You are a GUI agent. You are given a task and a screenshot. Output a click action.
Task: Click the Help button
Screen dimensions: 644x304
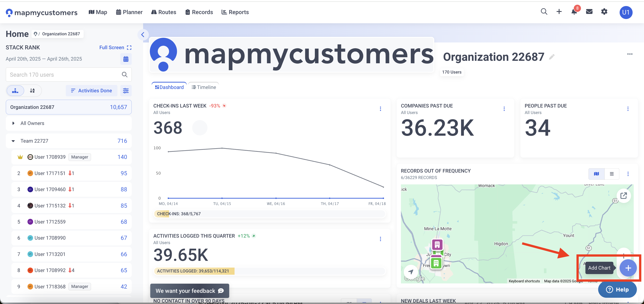click(617, 289)
